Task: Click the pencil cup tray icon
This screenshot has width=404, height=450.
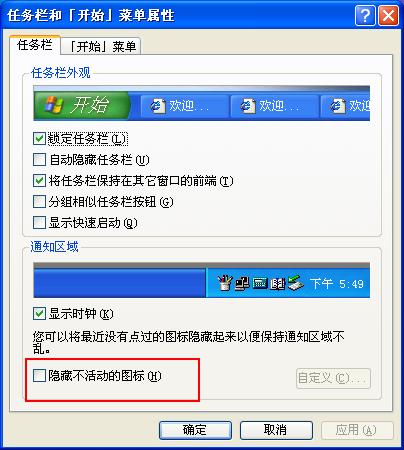Action: [225, 283]
